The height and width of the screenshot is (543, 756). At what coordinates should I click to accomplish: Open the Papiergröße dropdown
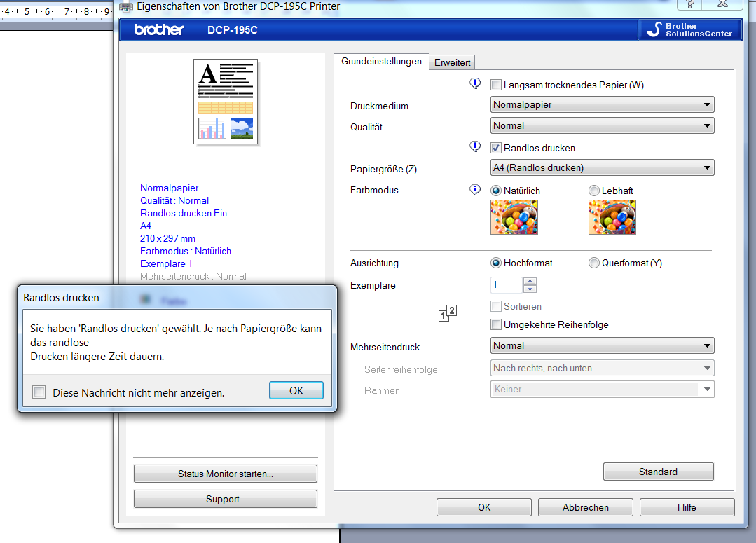(602, 168)
